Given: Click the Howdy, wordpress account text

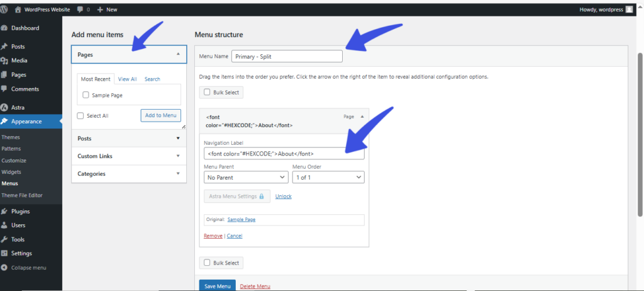Looking at the screenshot, I should click(x=601, y=9).
